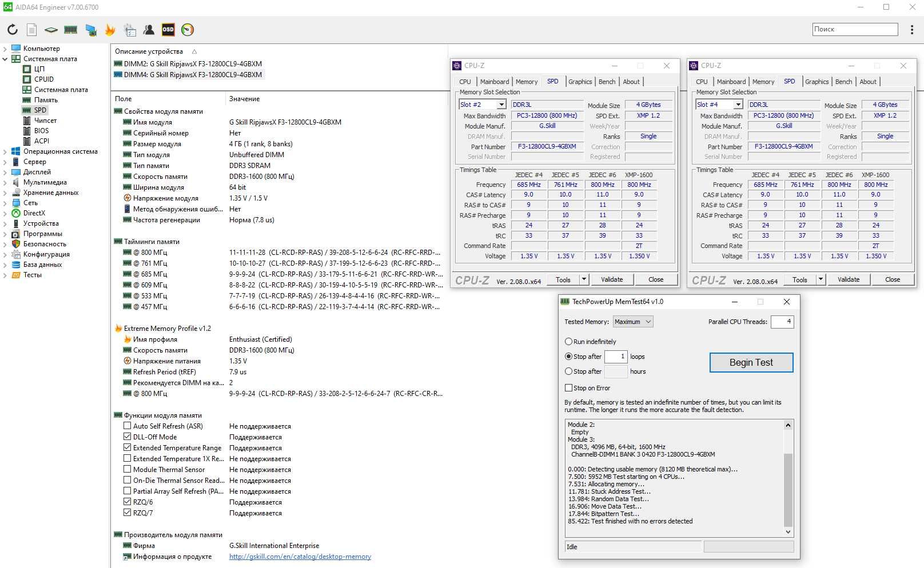Select Stop after hours radio button
This screenshot has width=924, height=568.
click(568, 371)
